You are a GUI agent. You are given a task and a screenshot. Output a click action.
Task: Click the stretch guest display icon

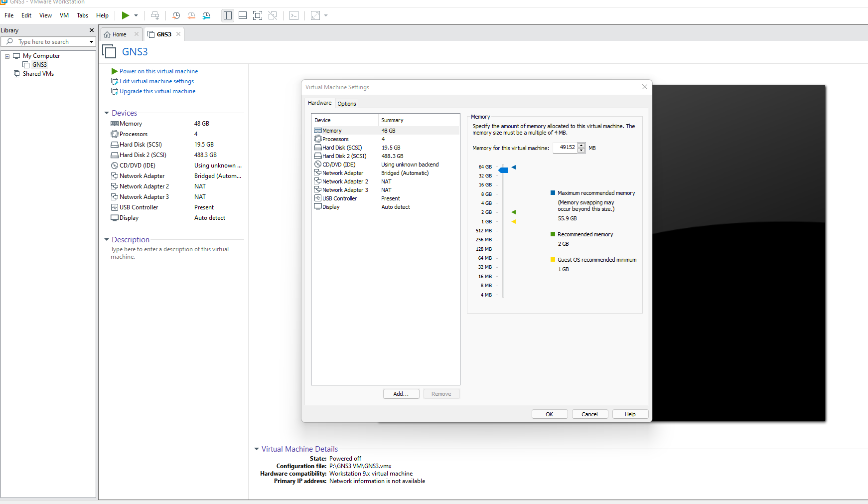(x=315, y=15)
